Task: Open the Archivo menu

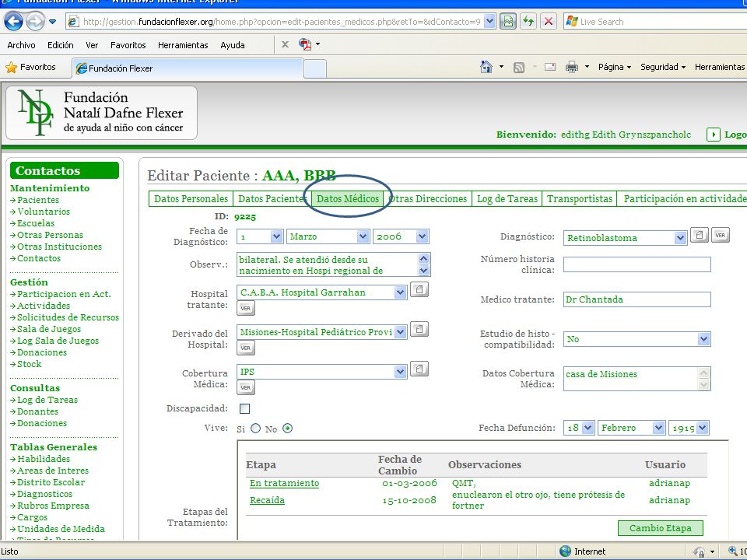Action: pyautogui.click(x=21, y=45)
